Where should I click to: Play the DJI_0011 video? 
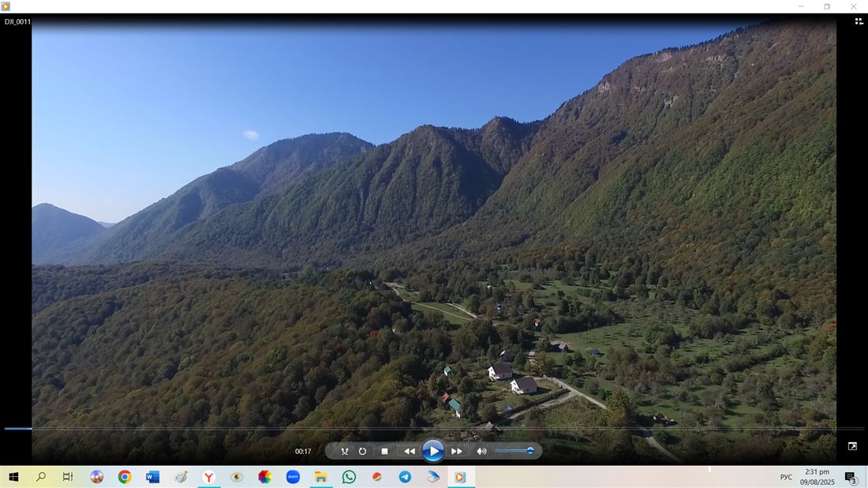tap(433, 451)
